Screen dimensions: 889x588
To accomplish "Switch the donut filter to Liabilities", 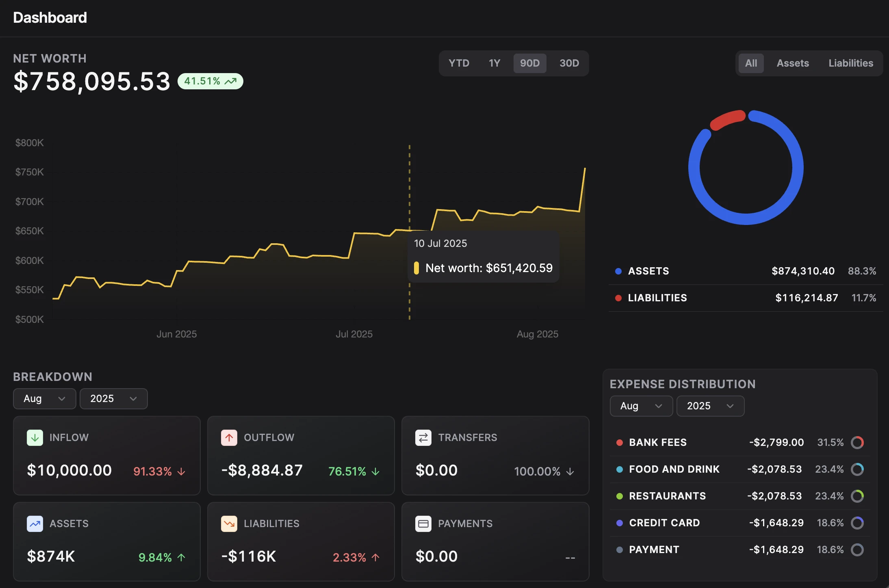I will pos(850,63).
